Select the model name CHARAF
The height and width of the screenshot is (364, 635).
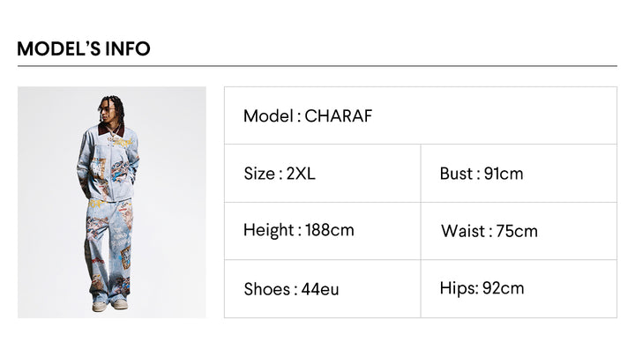(x=339, y=115)
